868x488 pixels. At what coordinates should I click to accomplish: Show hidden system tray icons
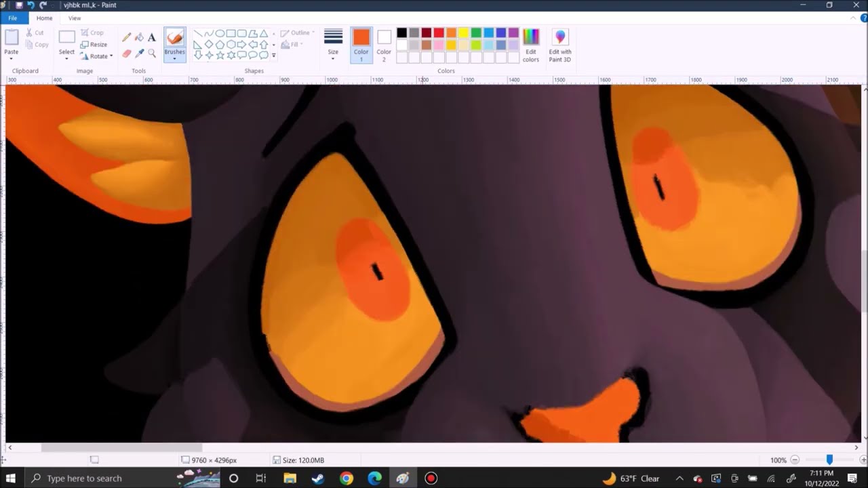tap(679, 479)
